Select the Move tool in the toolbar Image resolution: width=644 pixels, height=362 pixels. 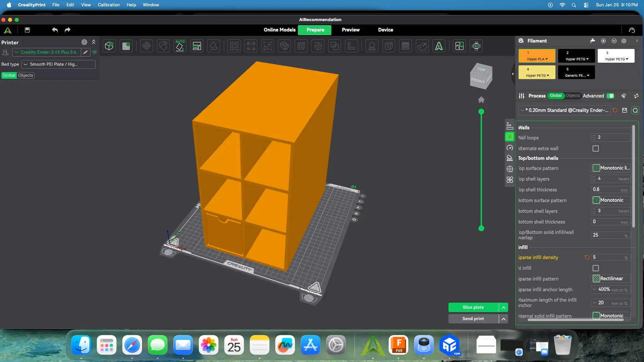coord(147,46)
